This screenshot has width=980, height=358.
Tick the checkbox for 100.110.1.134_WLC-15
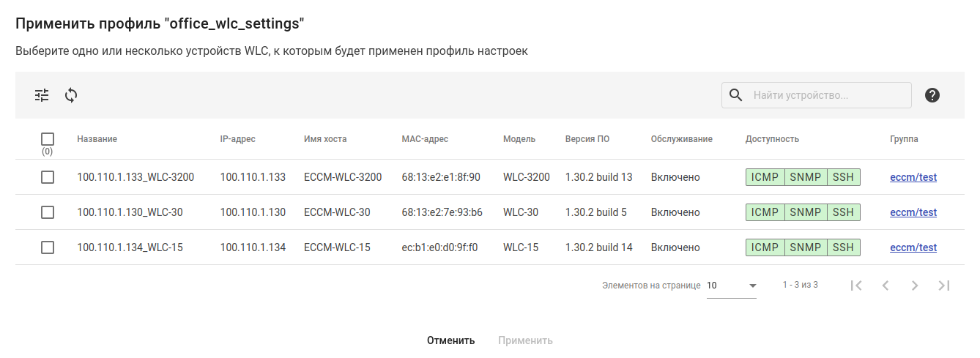coord(48,247)
